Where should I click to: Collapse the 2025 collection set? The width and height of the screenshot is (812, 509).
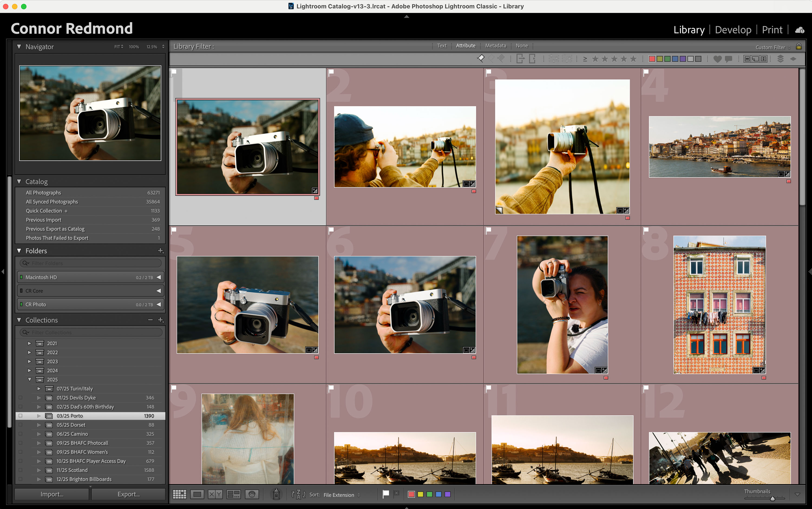pyautogui.click(x=30, y=380)
